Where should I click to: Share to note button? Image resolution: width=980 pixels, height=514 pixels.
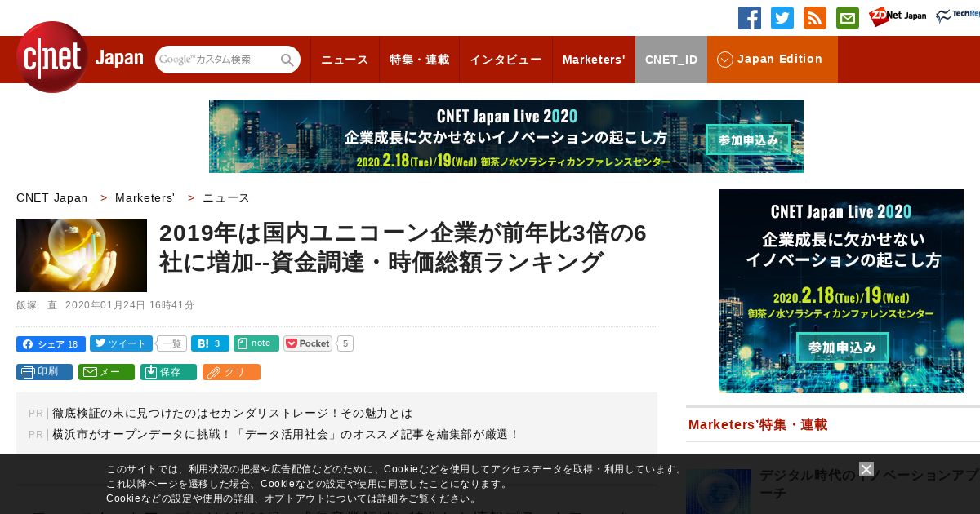(x=256, y=343)
